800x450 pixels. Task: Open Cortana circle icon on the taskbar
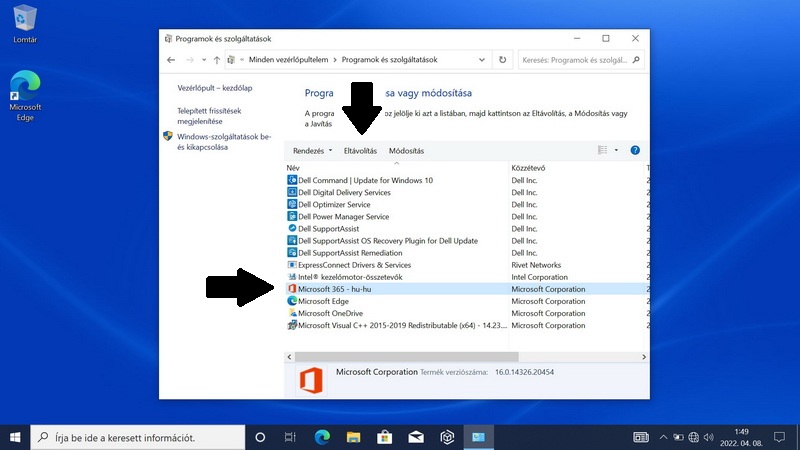[x=260, y=437]
